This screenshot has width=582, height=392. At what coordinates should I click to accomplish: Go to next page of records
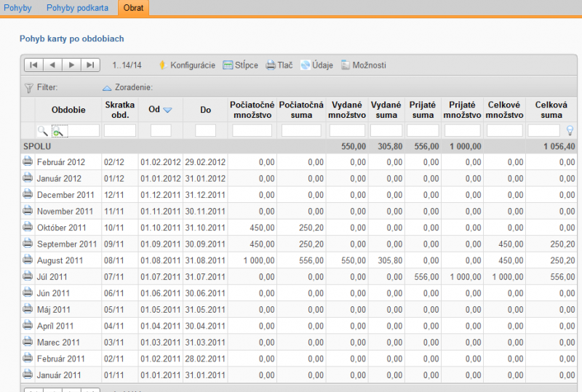(x=71, y=65)
